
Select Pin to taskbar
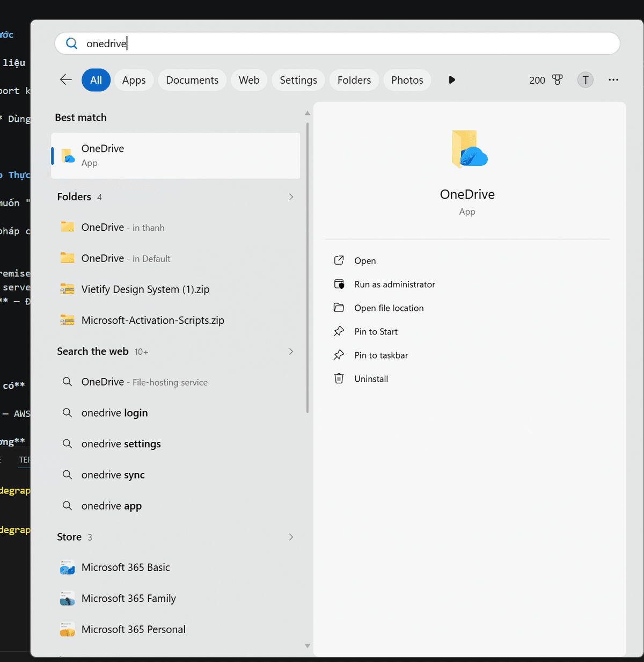(x=381, y=355)
